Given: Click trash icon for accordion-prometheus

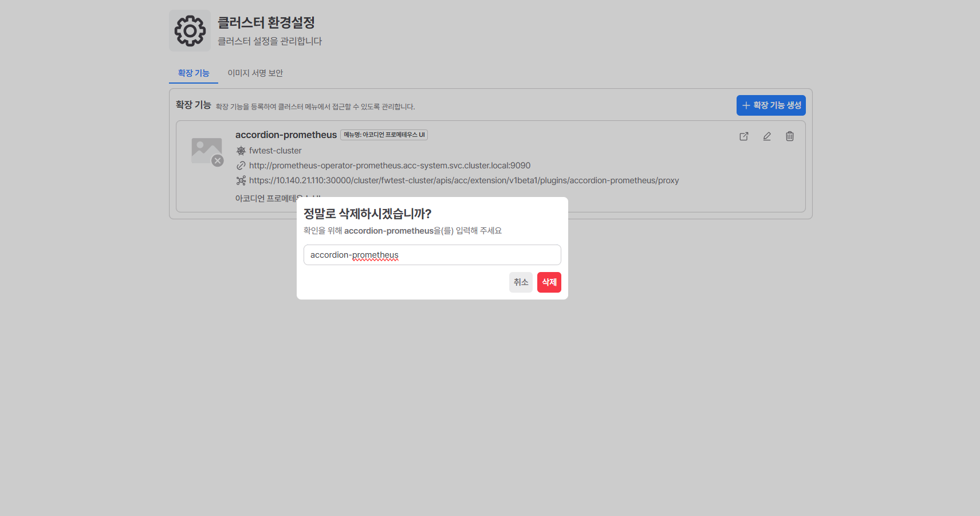Looking at the screenshot, I should [x=790, y=136].
